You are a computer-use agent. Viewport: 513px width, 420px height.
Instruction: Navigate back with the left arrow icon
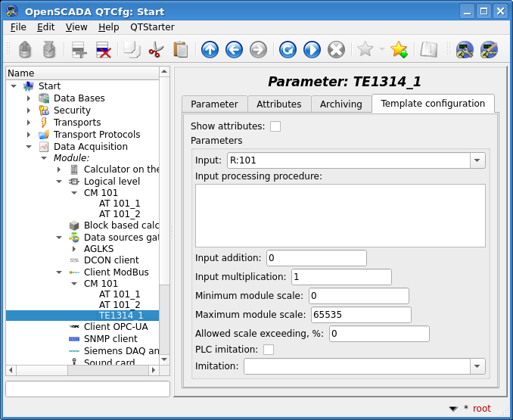tap(234, 50)
